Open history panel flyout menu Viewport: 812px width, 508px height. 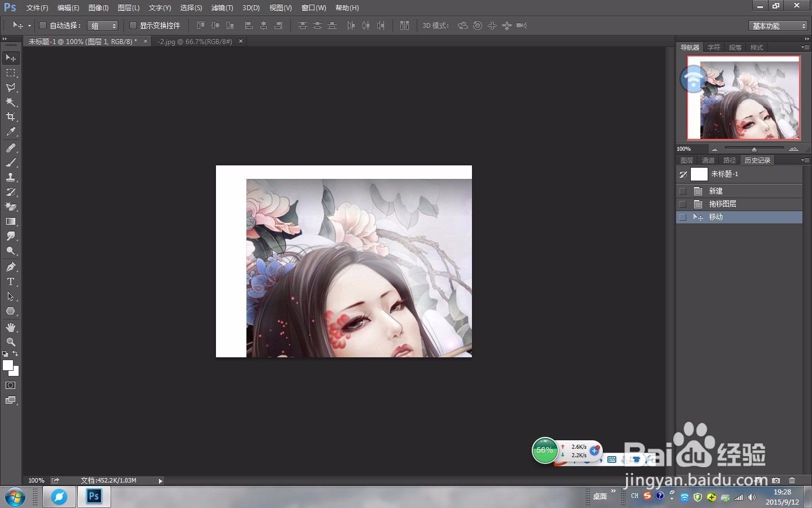tap(805, 160)
